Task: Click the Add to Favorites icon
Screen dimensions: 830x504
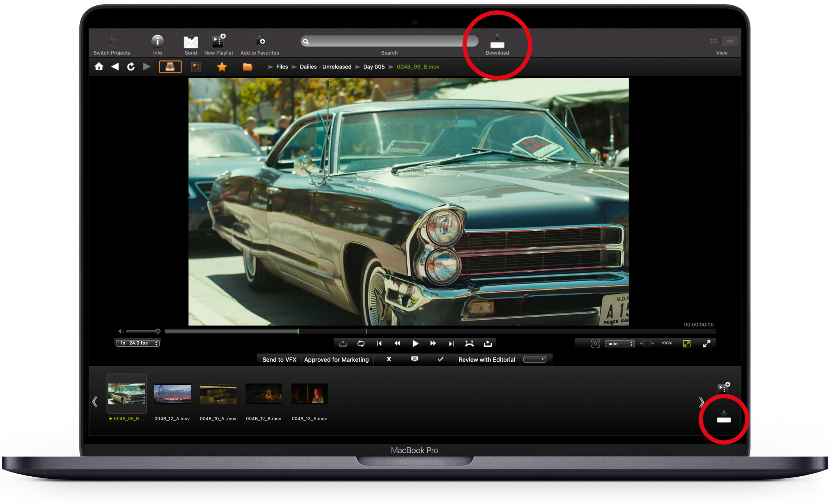Action: click(259, 41)
